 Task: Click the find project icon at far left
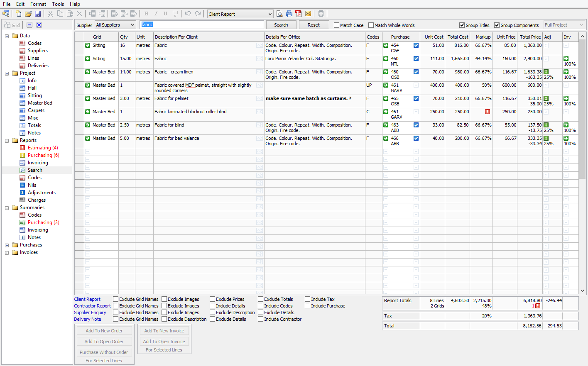coord(6,14)
